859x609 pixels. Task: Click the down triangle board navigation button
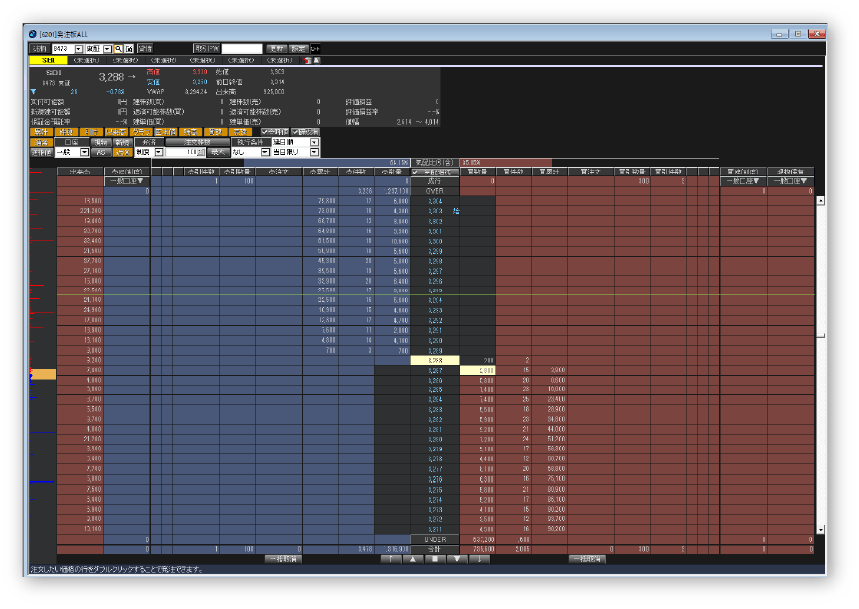tap(457, 559)
